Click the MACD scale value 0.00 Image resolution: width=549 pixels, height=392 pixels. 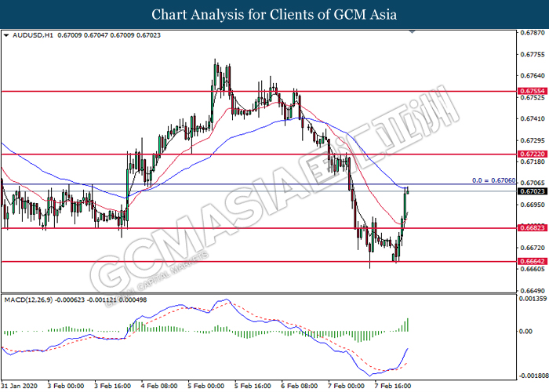[525, 331]
